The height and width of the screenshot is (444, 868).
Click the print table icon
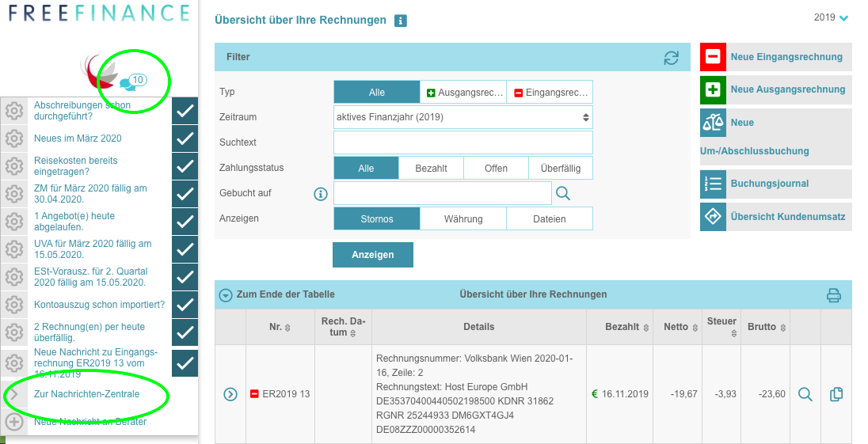click(833, 295)
